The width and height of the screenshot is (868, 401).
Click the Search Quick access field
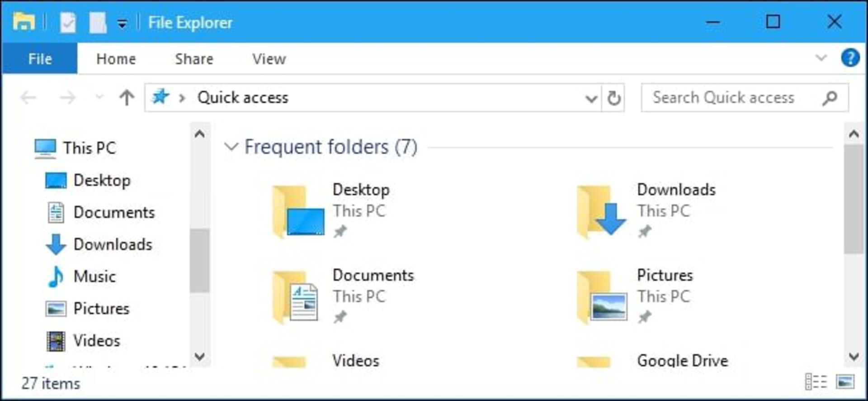[x=745, y=97]
